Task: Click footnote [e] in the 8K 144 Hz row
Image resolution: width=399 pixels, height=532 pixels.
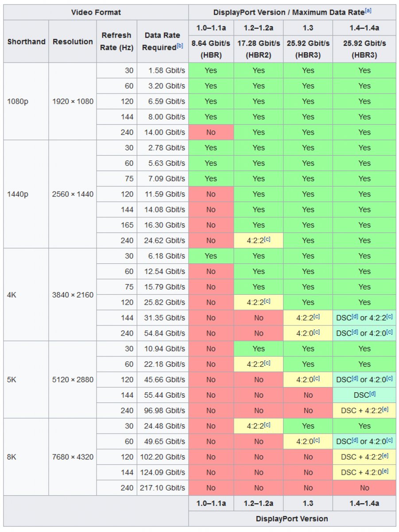Action: (x=385, y=471)
